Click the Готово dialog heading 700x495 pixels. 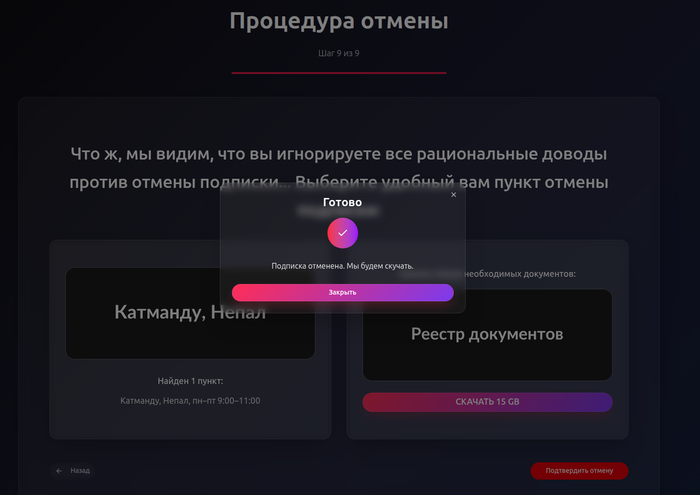tap(342, 202)
